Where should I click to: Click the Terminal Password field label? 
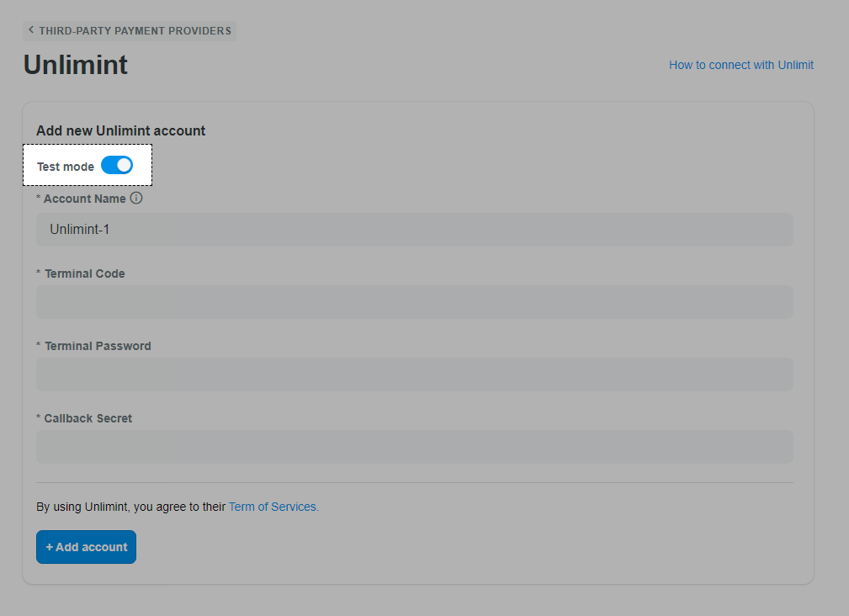pos(98,347)
